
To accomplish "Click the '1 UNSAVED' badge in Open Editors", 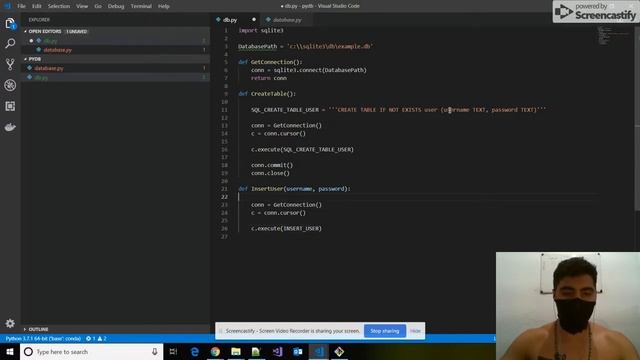I will click(x=77, y=31).
